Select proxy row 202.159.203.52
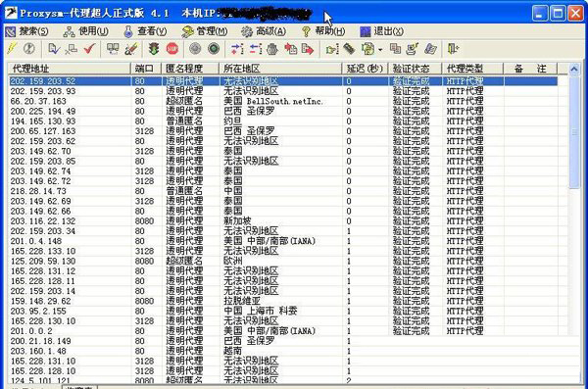Screen dimensions: 588x389 283,81
